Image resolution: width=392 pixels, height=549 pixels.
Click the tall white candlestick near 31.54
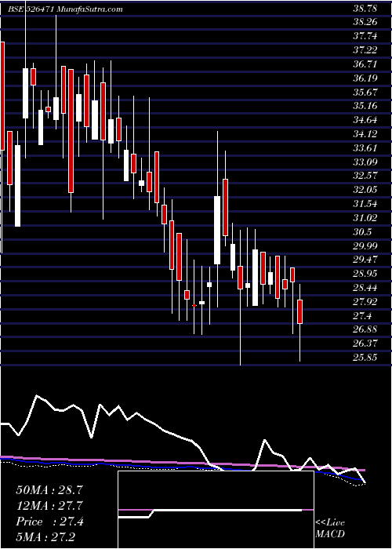[217, 230]
